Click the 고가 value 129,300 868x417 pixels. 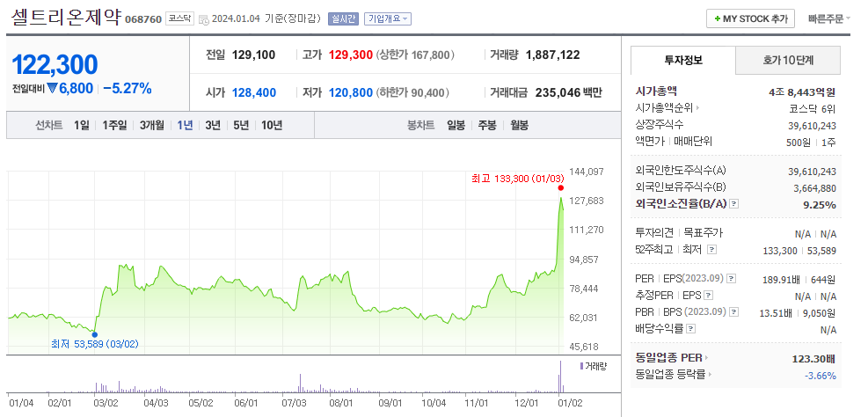(x=350, y=55)
